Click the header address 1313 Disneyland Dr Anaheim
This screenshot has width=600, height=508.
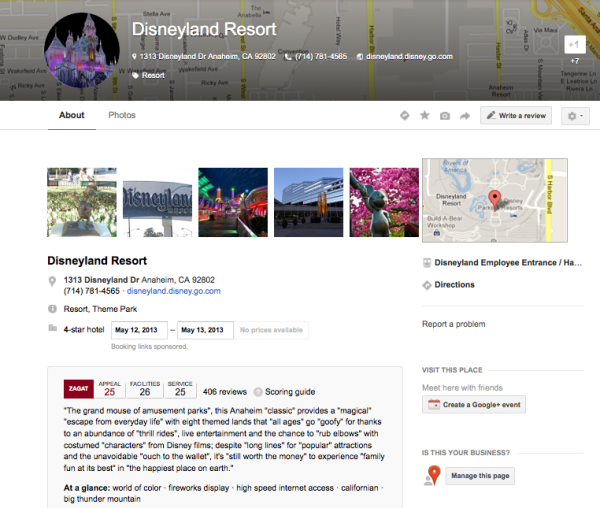tap(207, 57)
